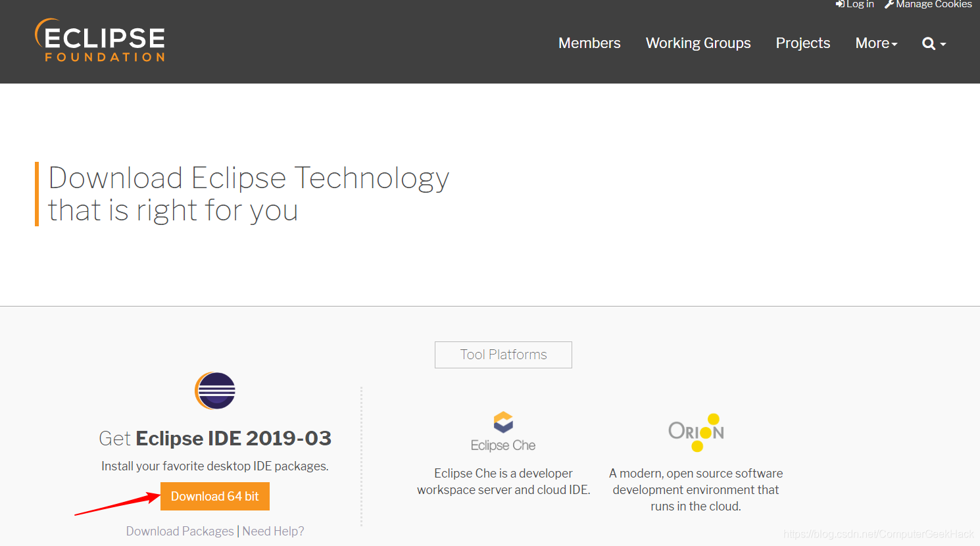Click the Orion description text

(x=696, y=490)
